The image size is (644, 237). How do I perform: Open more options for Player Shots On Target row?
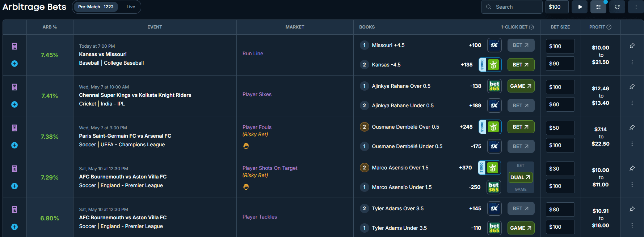pyautogui.click(x=632, y=185)
